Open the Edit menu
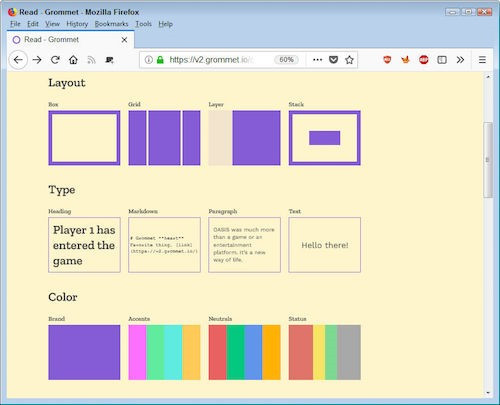The height and width of the screenshot is (405, 500). pos(33,24)
